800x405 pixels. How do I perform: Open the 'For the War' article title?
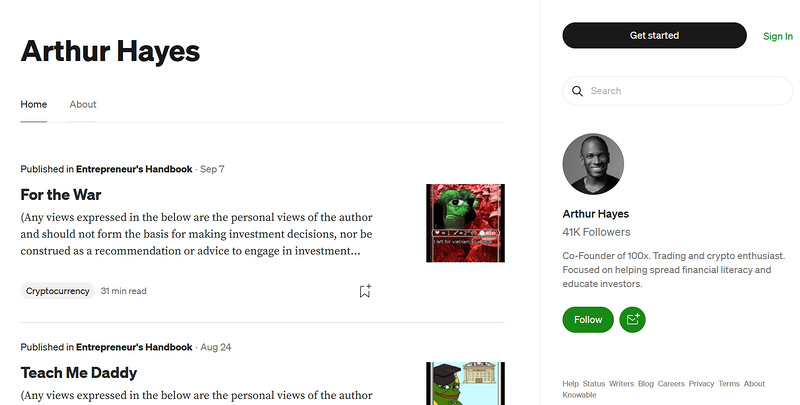(61, 194)
